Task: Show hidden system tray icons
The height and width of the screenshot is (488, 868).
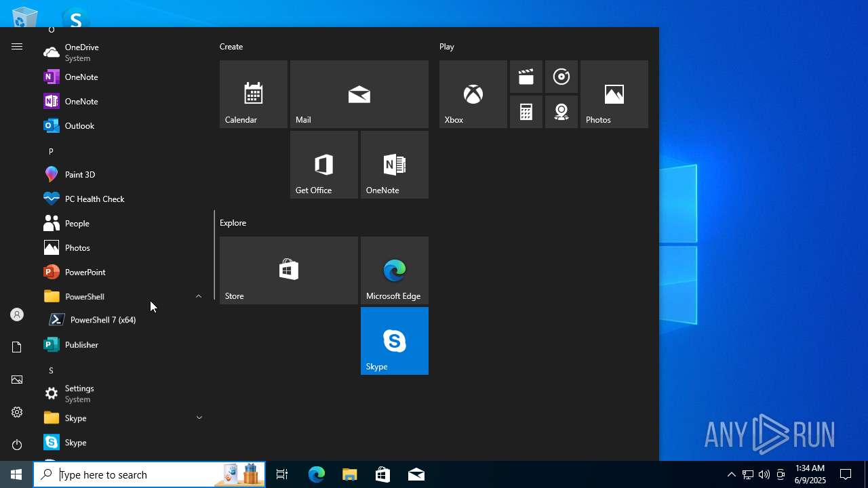Action: [731, 474]
